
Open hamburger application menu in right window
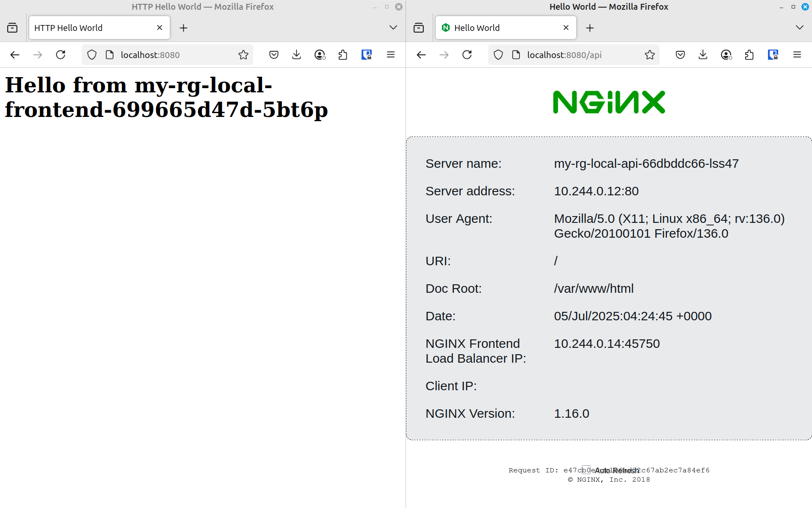[x=797, y=55]
